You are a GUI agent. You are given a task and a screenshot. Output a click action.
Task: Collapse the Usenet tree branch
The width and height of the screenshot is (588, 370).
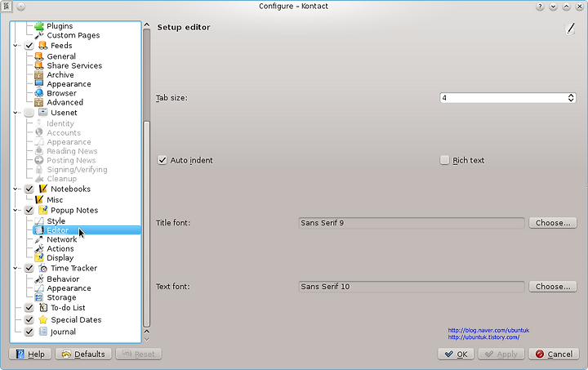(16, 113)
